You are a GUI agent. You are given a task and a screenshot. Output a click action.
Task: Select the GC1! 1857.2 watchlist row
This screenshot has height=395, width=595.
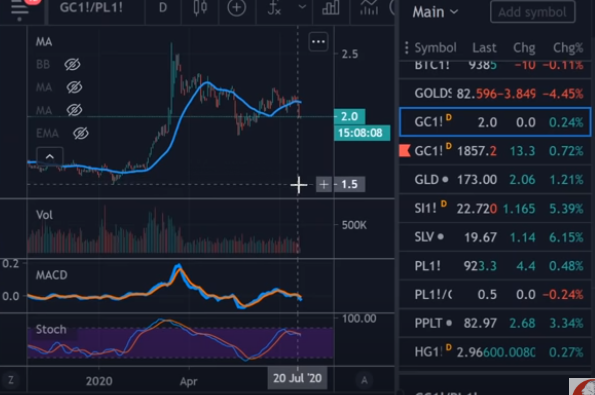pyautogui.click(x=495, y=151)
